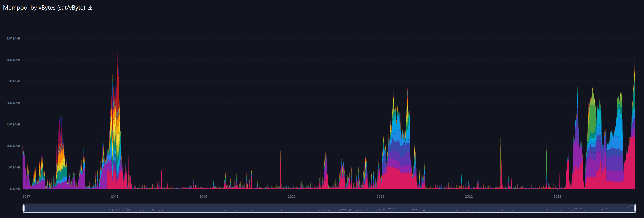The image size is (644, 218).
Task: Click the 200 MvB y-axis label
Action: point(13,103)
